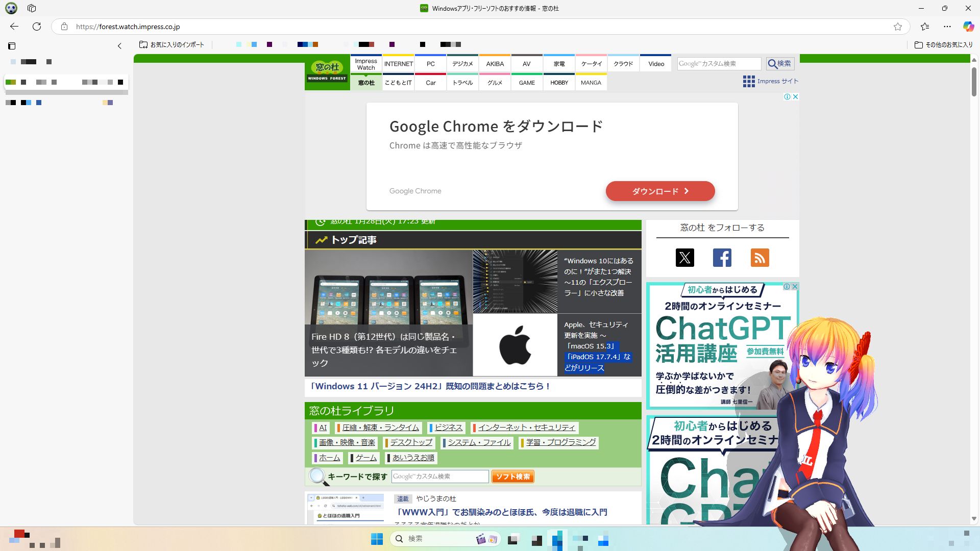Open the Windows Start button on the taskbar
Screen dimensions: 980x551
pyautogui.click(x=377, y=538)
